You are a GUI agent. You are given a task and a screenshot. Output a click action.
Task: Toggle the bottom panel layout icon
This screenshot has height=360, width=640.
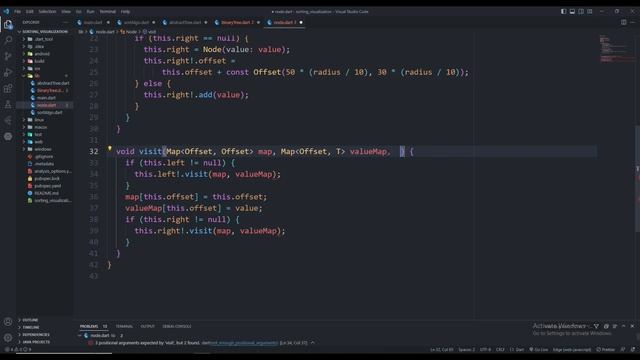point(572,11)
